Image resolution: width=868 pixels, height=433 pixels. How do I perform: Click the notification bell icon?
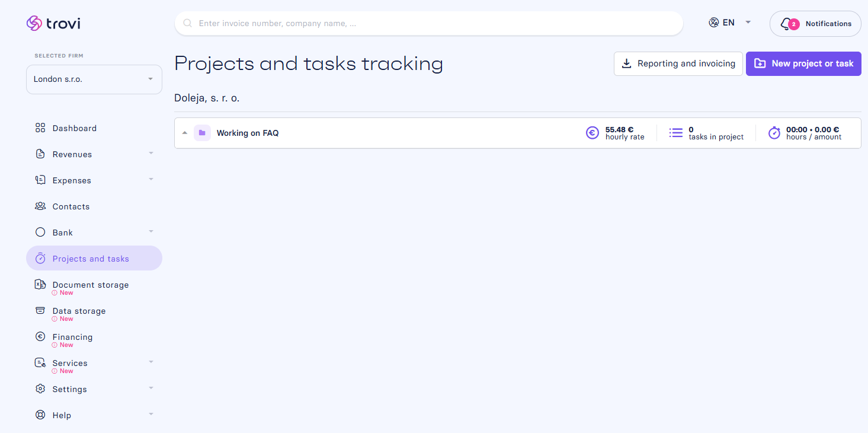(786, 24)
